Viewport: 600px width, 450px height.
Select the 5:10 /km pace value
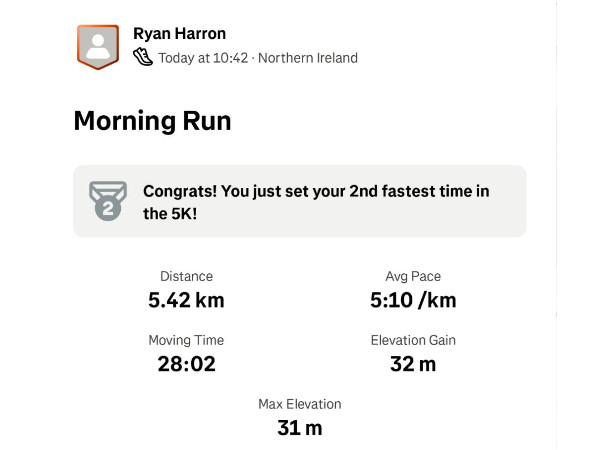(x=413, y=298)
